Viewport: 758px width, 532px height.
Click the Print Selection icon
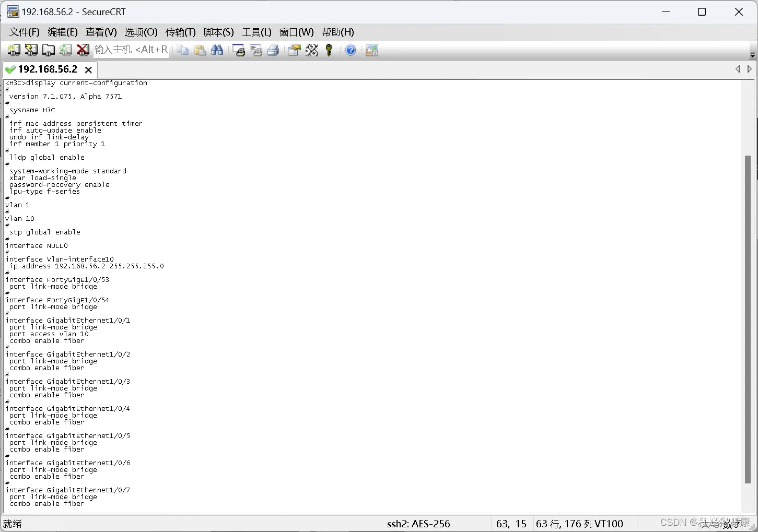pyautogui.click(x=256, y=50)
